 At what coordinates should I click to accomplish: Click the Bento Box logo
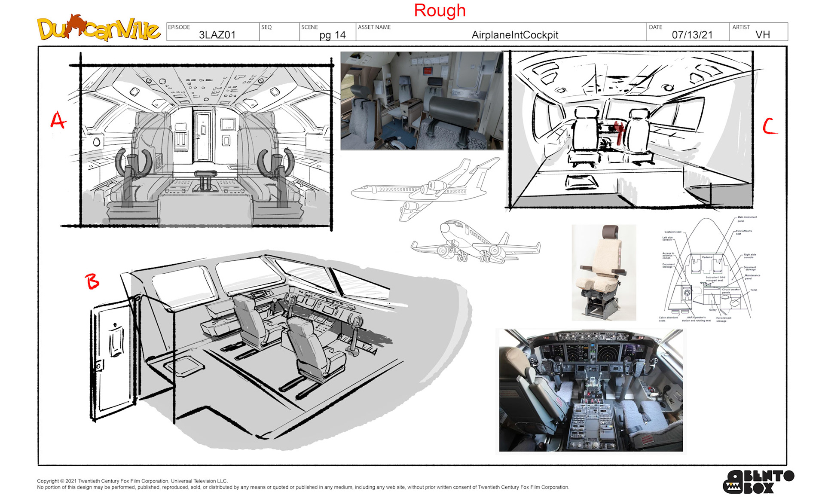pyautogui.click(x=758, y=482)
